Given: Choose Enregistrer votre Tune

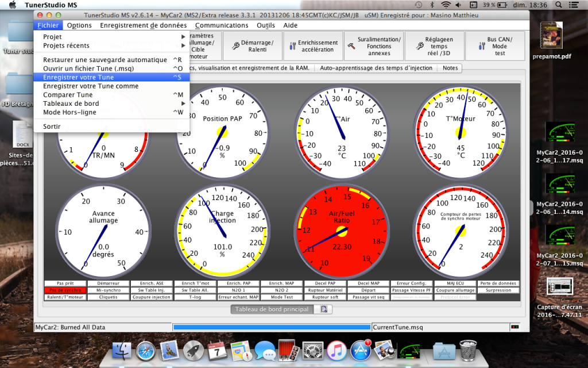Looking at the screenshot, I should coord(111,77).
